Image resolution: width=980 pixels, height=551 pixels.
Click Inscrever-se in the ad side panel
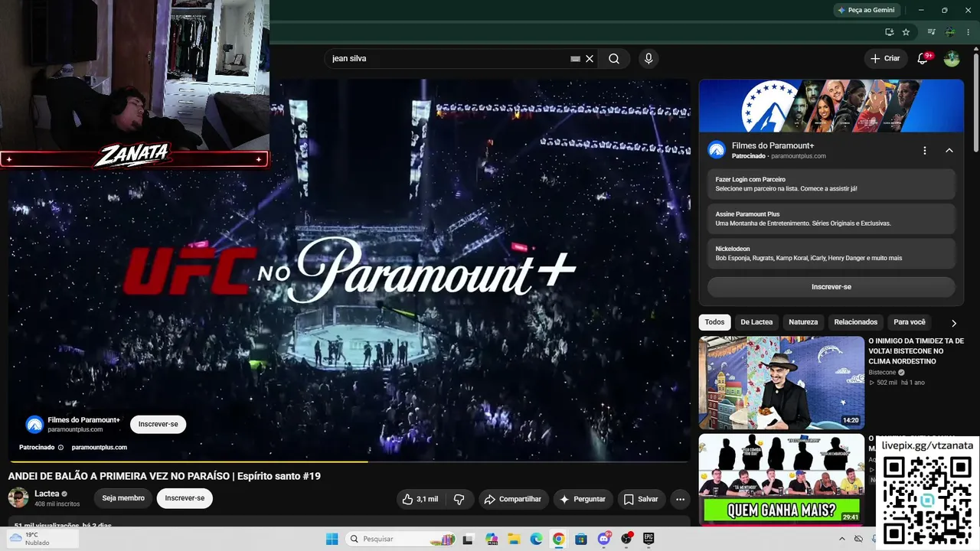pyautogui.click(x=831, y=287)
